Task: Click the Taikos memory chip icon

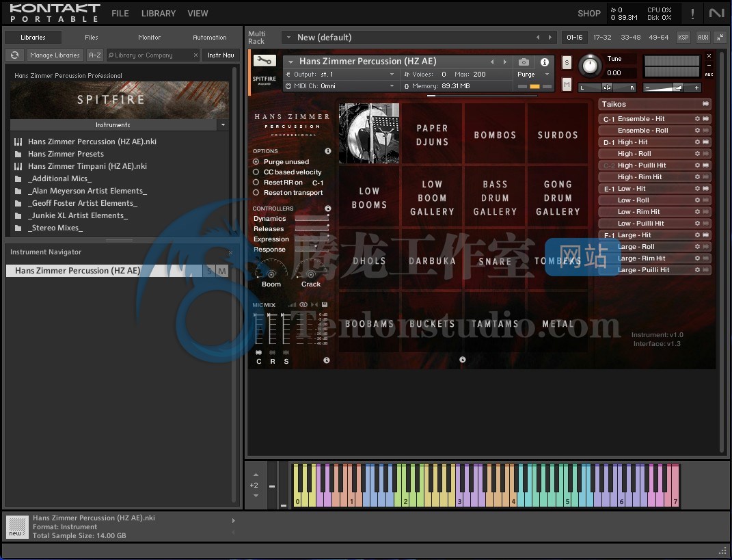Action: pos(706,104)
